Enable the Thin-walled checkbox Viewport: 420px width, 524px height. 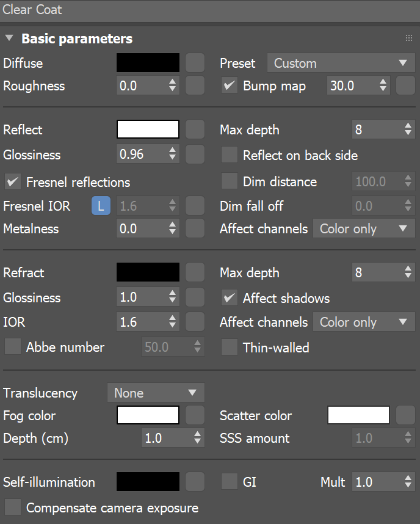[229, 348]
